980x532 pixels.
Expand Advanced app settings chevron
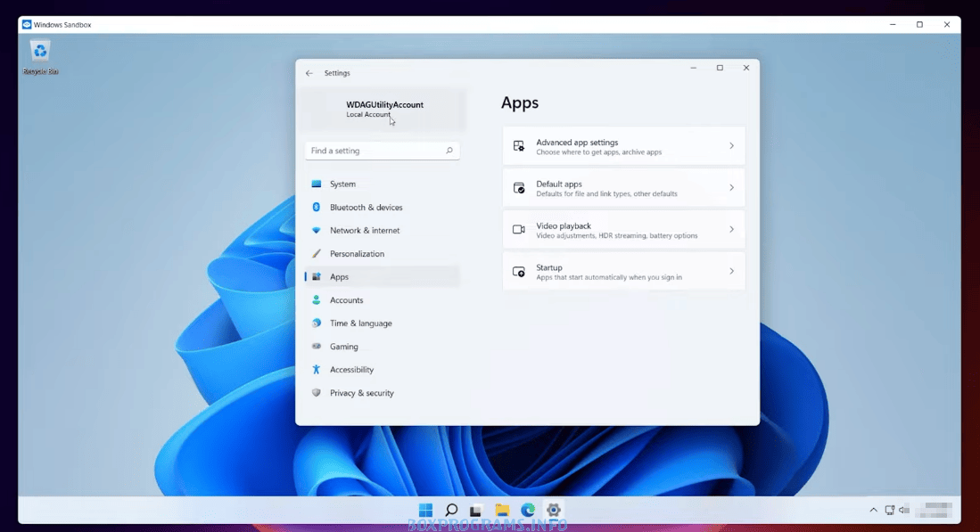click(731, 146)
